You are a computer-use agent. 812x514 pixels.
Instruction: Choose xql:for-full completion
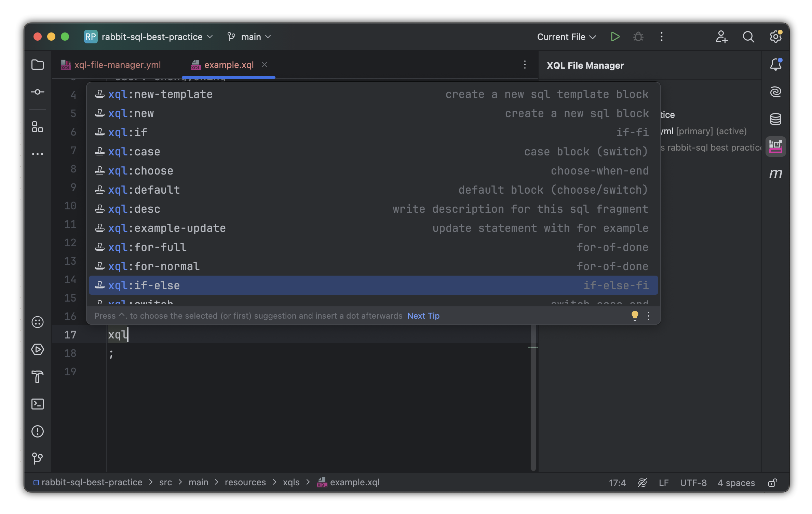[373, 247]
